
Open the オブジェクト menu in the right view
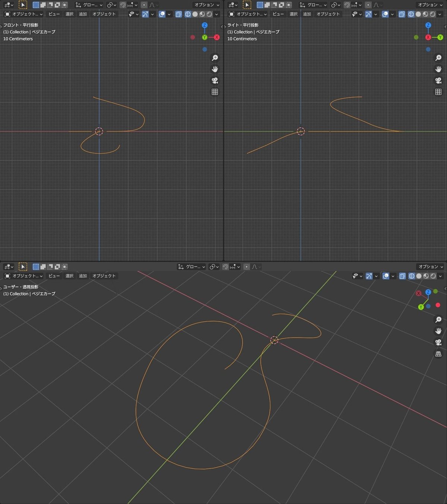[328, 14]
